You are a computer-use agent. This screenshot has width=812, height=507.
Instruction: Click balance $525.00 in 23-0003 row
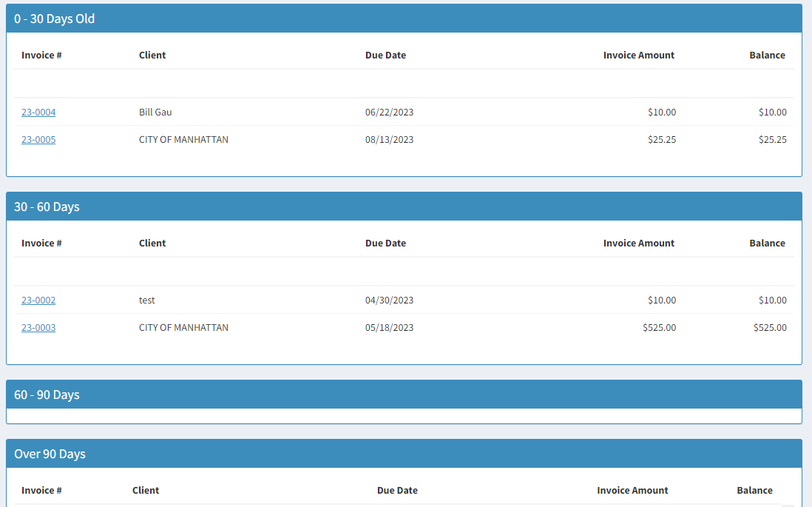(770, 328)
